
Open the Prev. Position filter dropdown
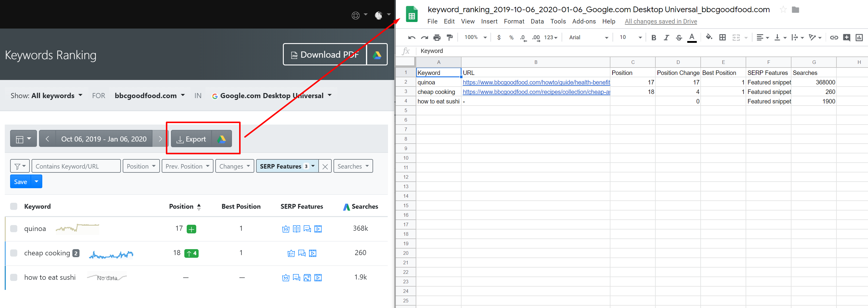pyautogui.click(x=187, y=166)
